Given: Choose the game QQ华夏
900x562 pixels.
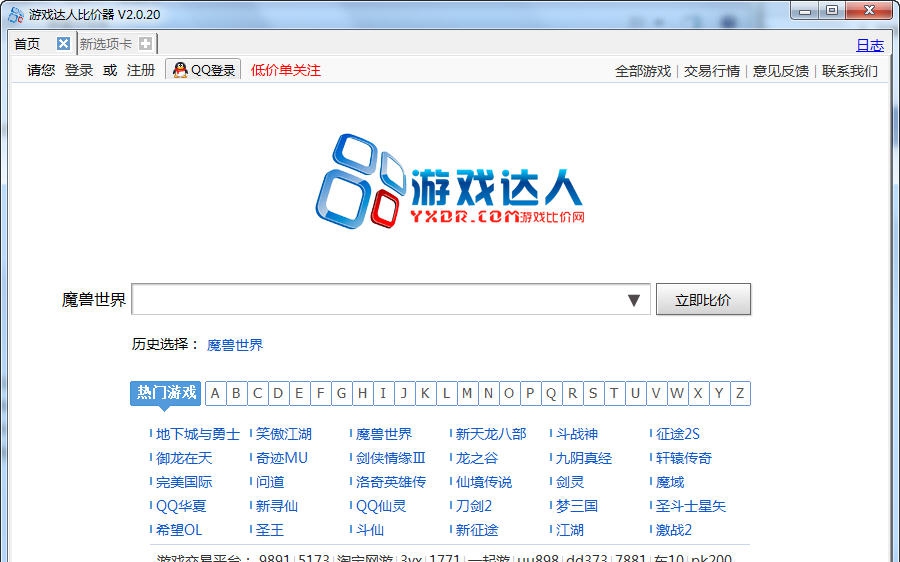Looking at the screenshot, I should click(181, 506).
